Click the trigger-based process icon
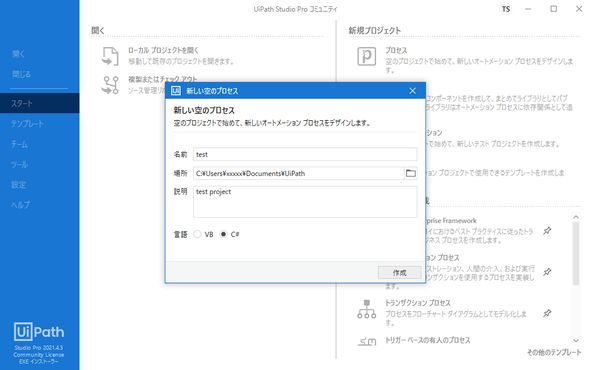 point(367,342)
